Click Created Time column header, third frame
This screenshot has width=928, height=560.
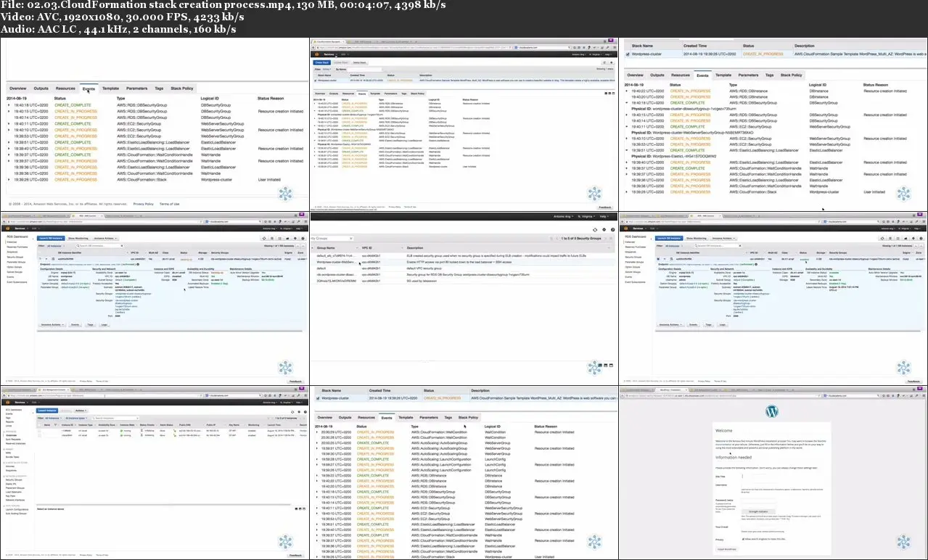coord(694,45)
